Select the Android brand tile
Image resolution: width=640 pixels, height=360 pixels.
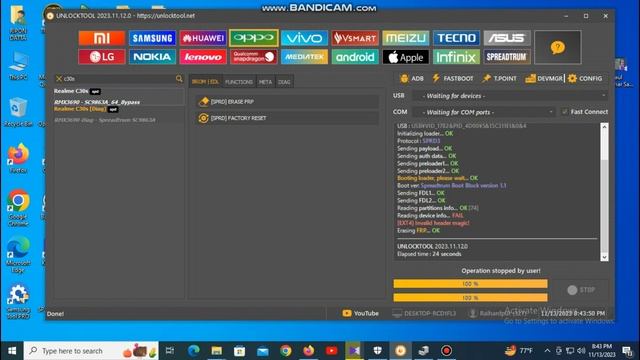pos(355,57)
